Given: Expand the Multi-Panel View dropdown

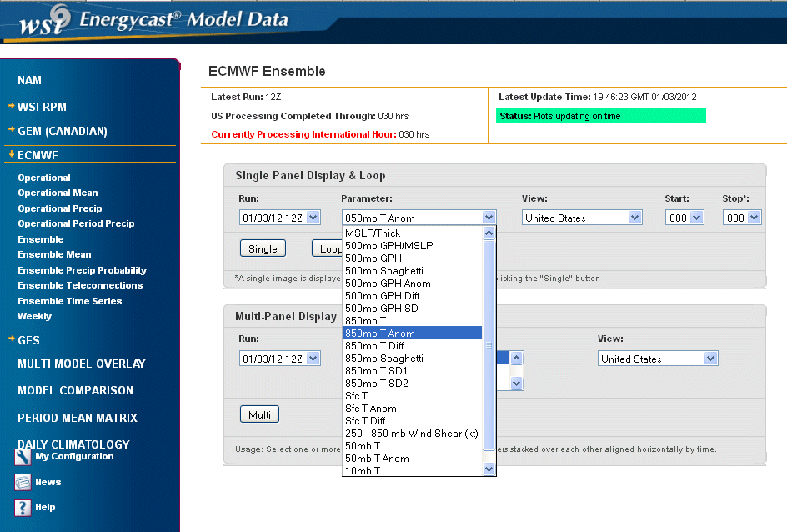Looking at the screenshot, I should click(x=658, y=359).
